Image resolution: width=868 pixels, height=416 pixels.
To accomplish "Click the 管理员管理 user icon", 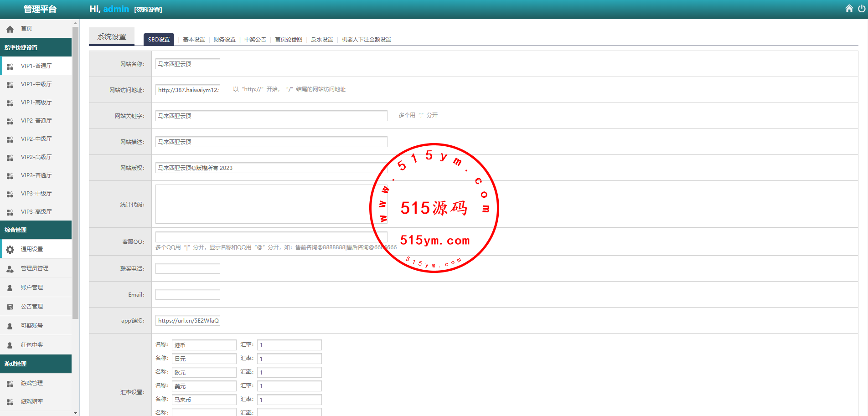I will (10, 269).
